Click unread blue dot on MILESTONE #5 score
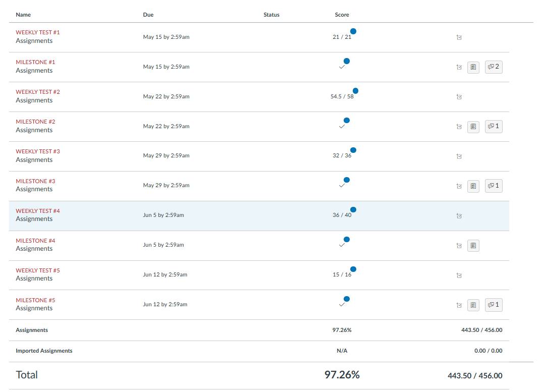541x392 pixels. (x=347, y=299)
